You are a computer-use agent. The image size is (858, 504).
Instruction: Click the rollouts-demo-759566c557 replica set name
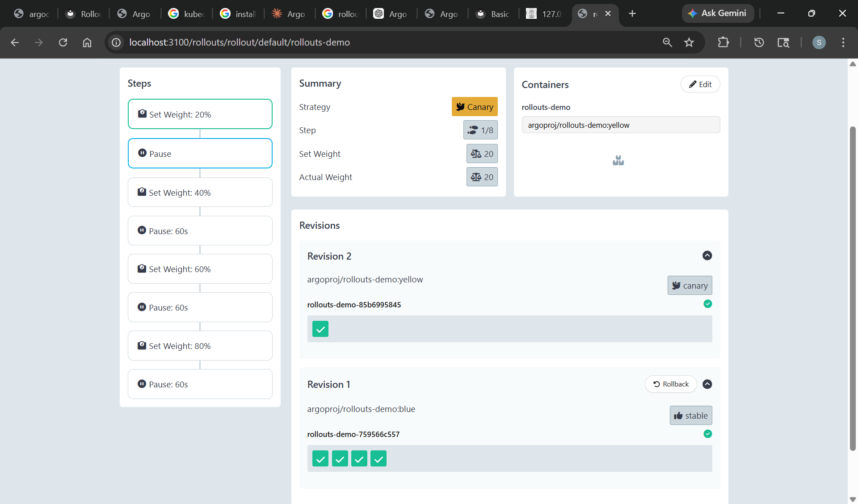[x=353, y=434]
